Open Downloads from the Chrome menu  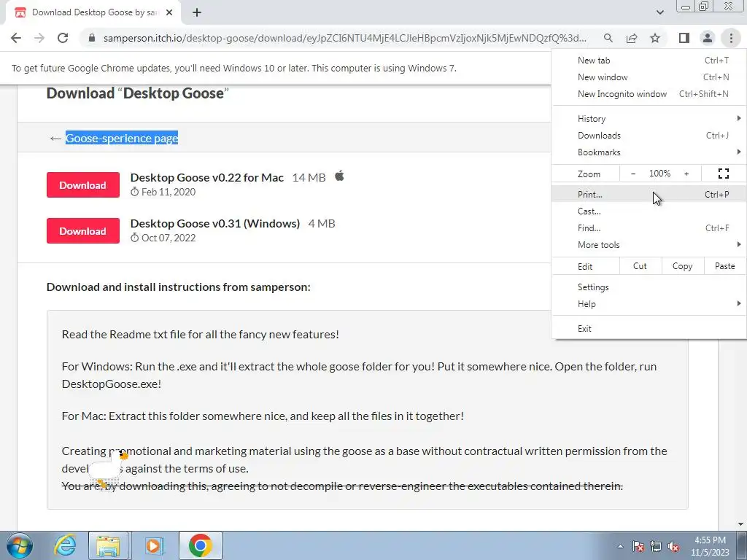coord(649,135)
